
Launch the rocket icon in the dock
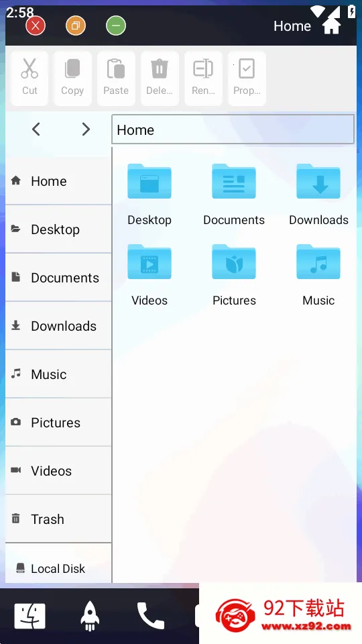tap(90, 616)
